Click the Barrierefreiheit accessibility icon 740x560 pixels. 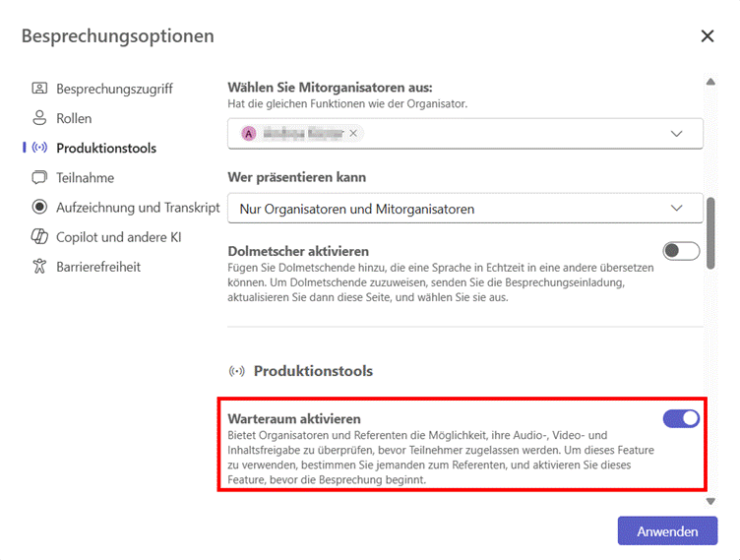point(39,267)
